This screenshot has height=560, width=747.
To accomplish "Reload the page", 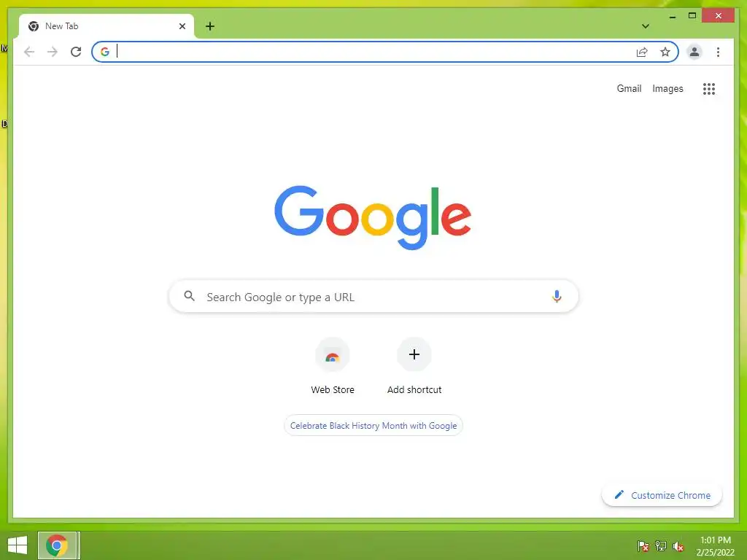I will (76, 52).
